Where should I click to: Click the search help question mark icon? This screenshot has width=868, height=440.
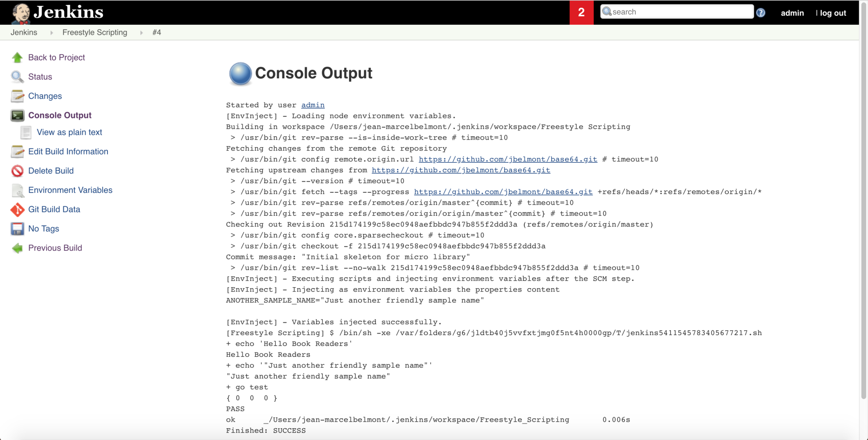(761, 13)
